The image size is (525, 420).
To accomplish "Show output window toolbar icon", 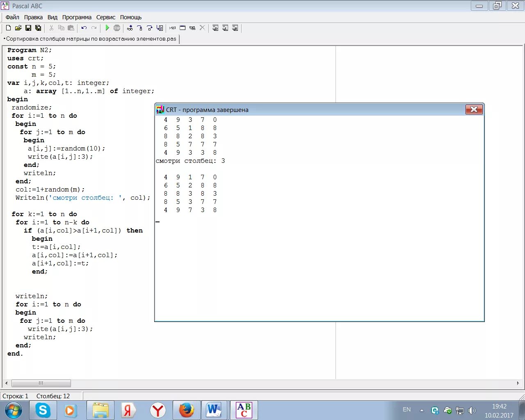I will tap(183, 28).
